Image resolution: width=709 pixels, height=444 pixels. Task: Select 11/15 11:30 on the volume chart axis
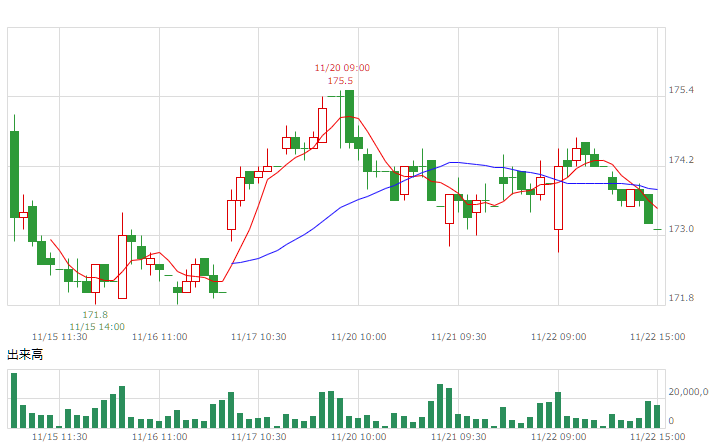(59, 437)
